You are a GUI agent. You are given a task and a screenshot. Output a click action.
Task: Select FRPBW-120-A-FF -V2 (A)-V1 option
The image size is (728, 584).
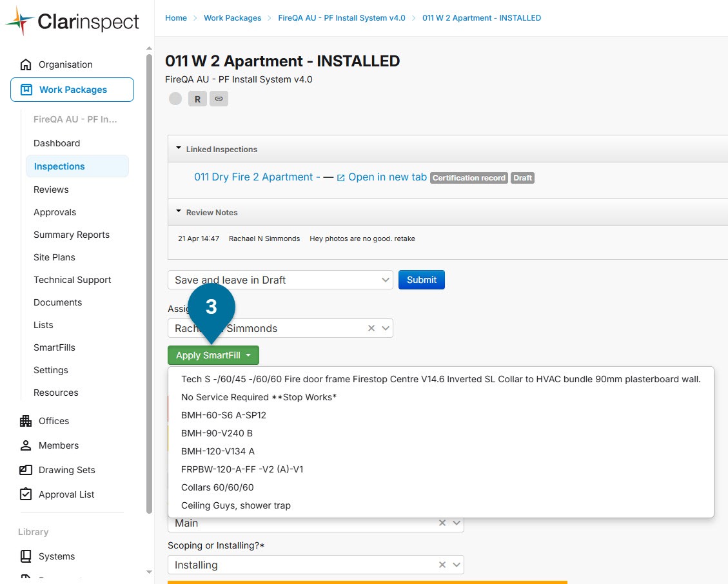440,470
